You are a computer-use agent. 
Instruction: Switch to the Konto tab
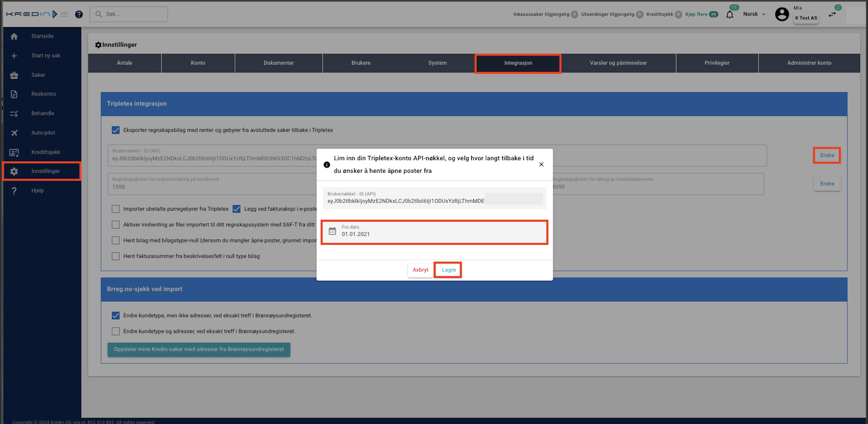[x=198, y=63]
